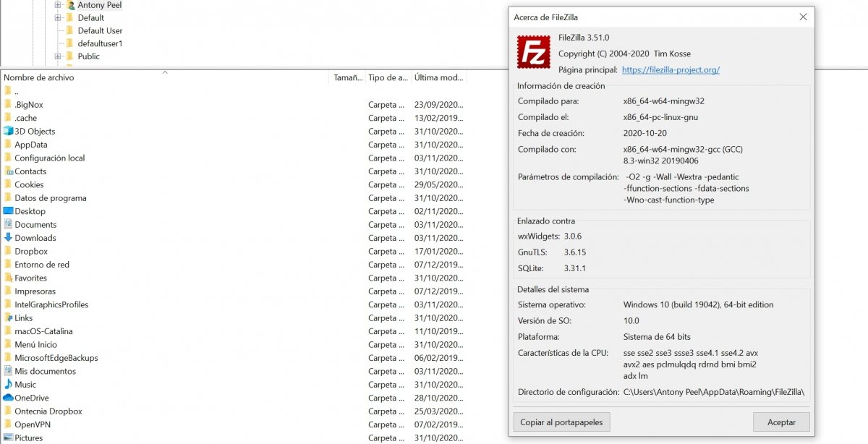This screenshot has width=868, height=444.
Task: Select the Impresoras folder icon
Action: pyautogui.click(x=8, y=291)
